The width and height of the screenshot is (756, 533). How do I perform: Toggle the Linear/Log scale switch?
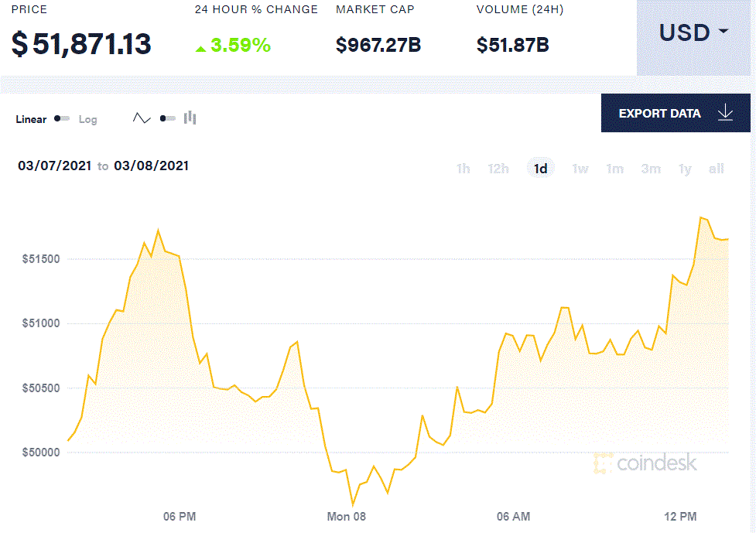[x=62, y=118]
